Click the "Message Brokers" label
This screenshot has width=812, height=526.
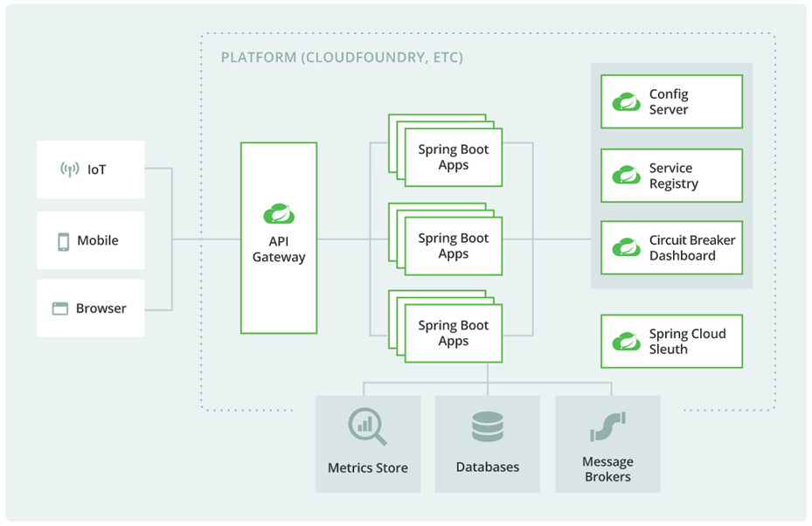click(x=608, y=469)
